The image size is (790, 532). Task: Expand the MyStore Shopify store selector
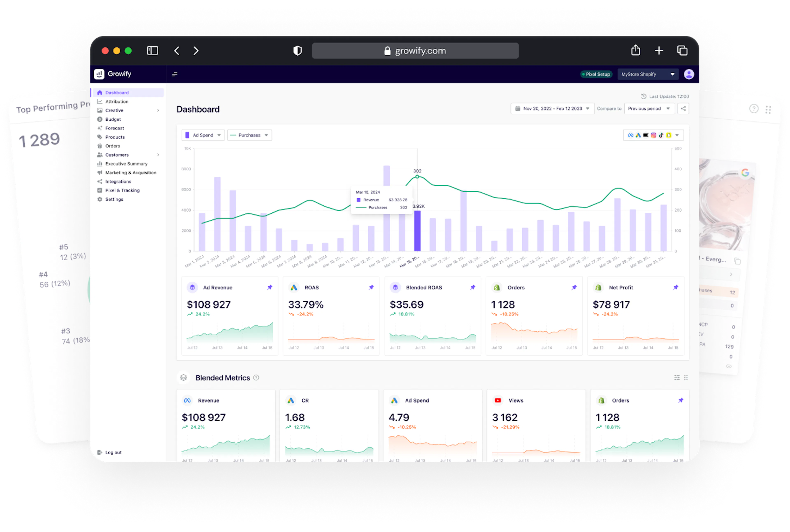648,74
